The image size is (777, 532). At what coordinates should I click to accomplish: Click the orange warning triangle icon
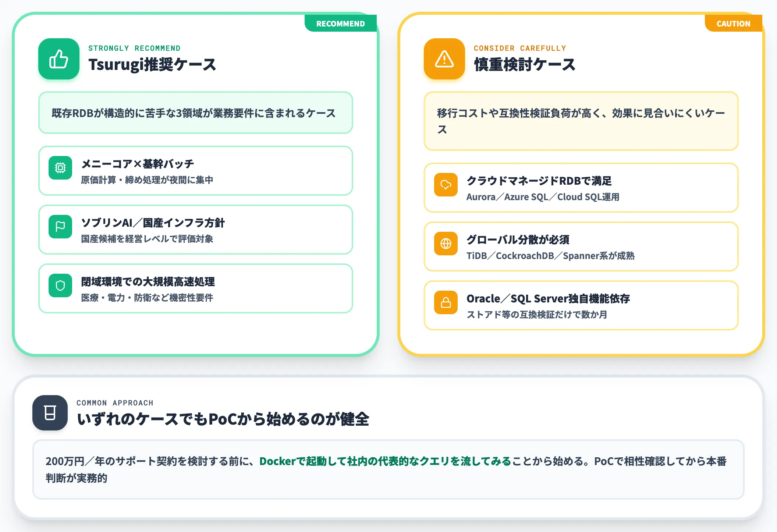coord(444,59)
